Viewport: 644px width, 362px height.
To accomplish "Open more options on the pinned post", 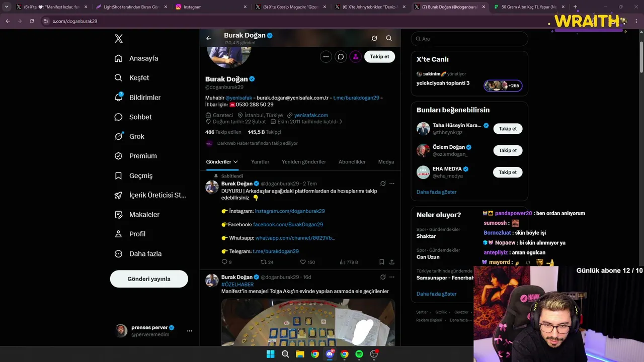I will [x=392, y=184].
